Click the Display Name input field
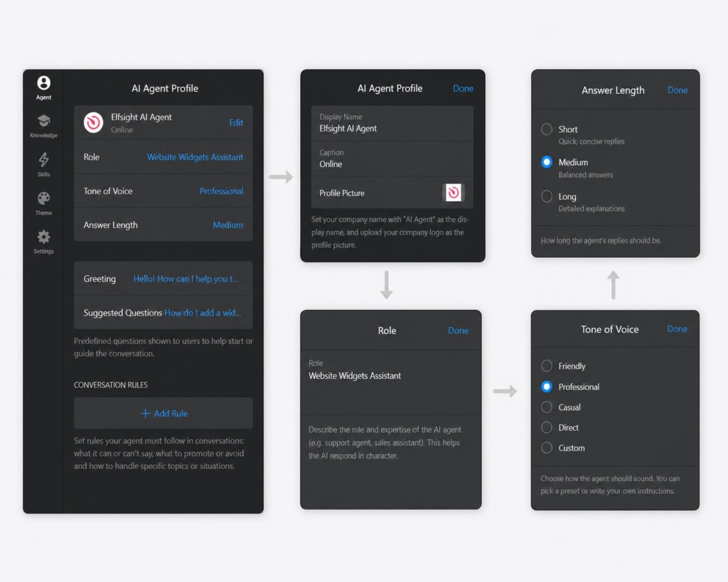This screenshot has width=728, height=582. [x=392, y=123]
